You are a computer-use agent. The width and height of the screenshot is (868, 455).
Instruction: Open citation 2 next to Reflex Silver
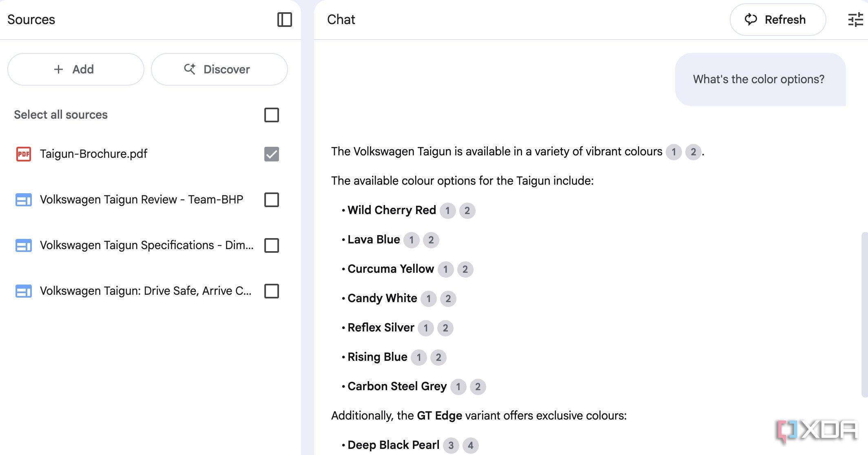point(445,328)
